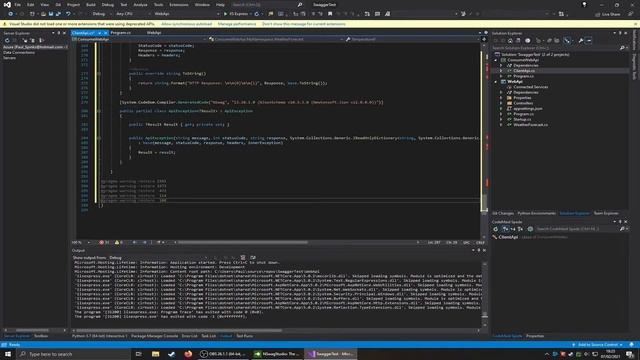Image resolution: width=640 pixels, height=360 pixels.
Task: Click the Task View taskbar icon
Action: click(x=139, y=354)
